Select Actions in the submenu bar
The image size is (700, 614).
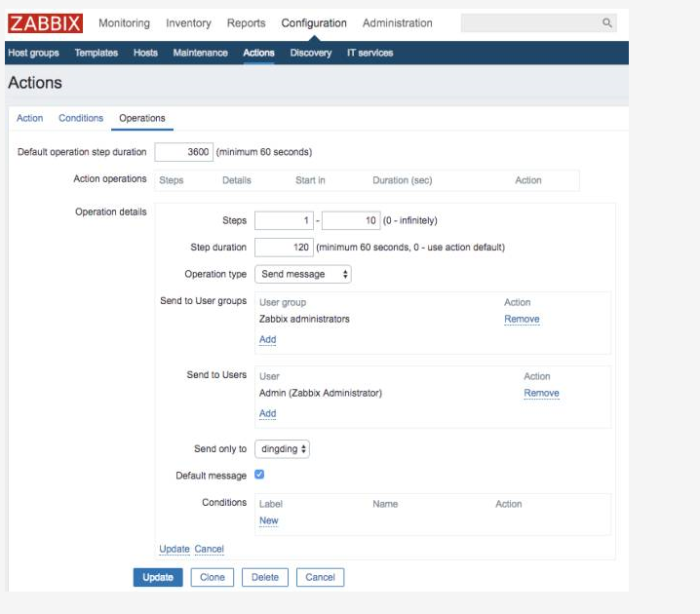258,53
